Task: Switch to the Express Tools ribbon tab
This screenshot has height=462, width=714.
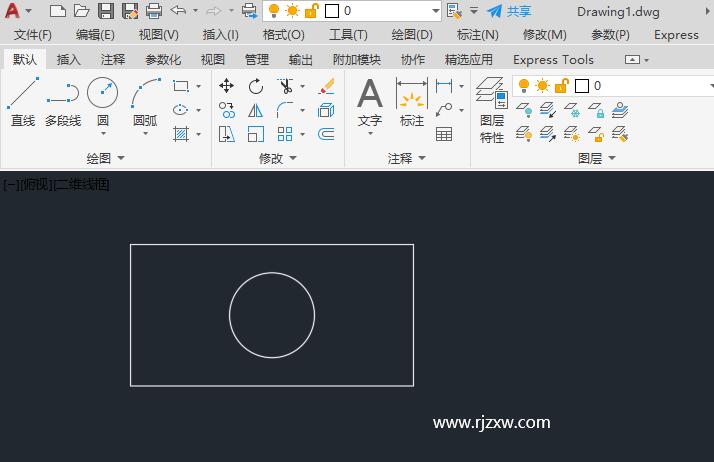Action: (553, 59)
